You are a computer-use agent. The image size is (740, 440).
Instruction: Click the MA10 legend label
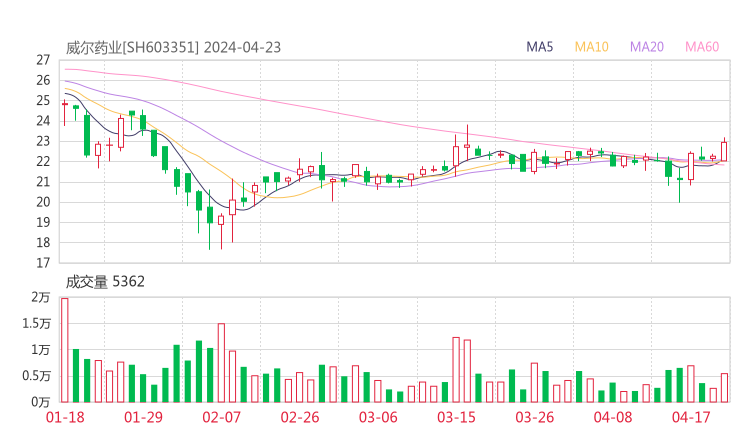(x=591, y=47)
